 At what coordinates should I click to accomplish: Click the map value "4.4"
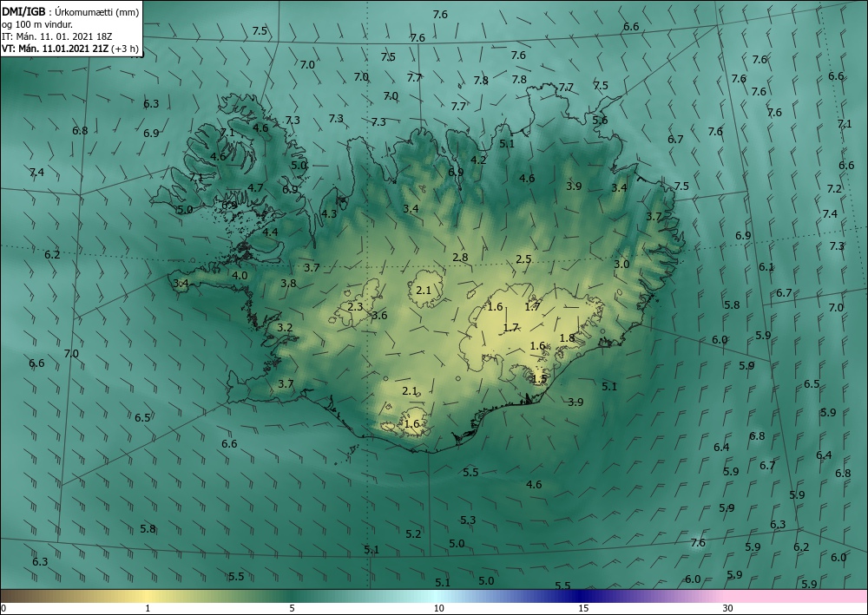(270, 232)
